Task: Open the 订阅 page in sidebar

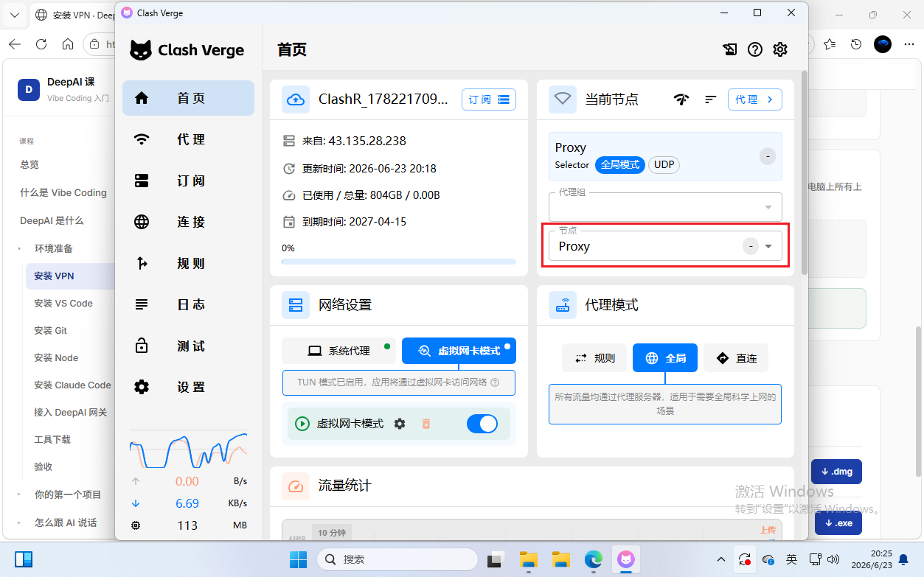Action: 188,181
